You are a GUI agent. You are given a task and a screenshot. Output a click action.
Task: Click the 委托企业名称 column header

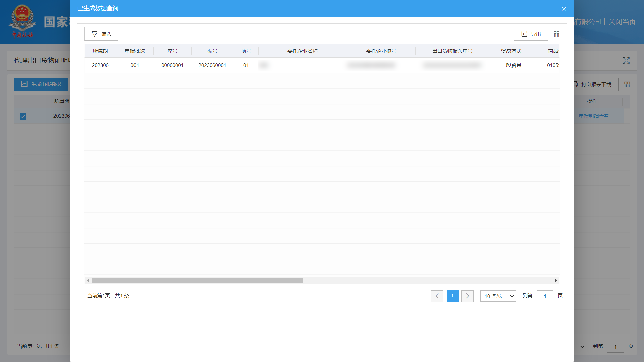point(302,51)
